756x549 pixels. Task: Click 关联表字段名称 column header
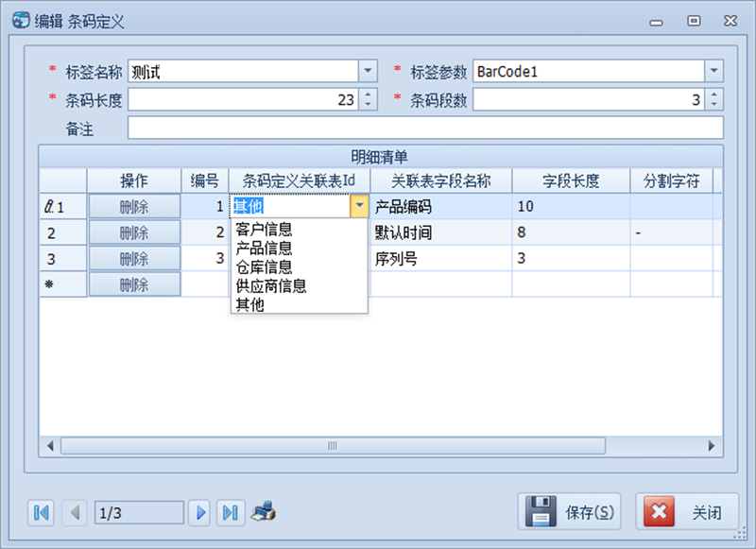click(x=440, y=180)
